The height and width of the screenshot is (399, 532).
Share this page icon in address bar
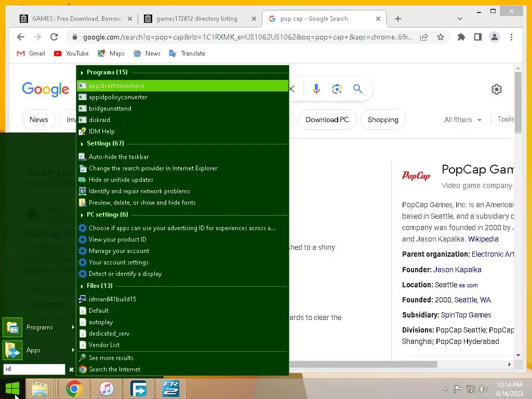[424, 37]
